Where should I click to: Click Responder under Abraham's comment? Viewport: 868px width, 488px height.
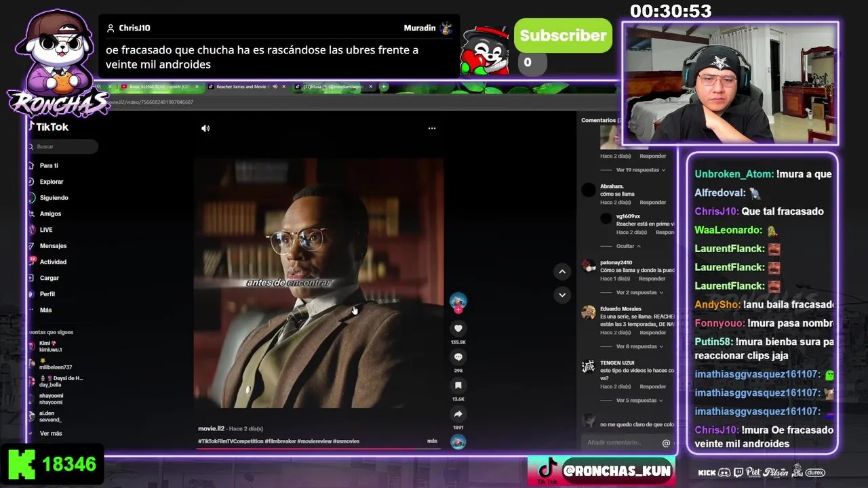tap(653, 203)
